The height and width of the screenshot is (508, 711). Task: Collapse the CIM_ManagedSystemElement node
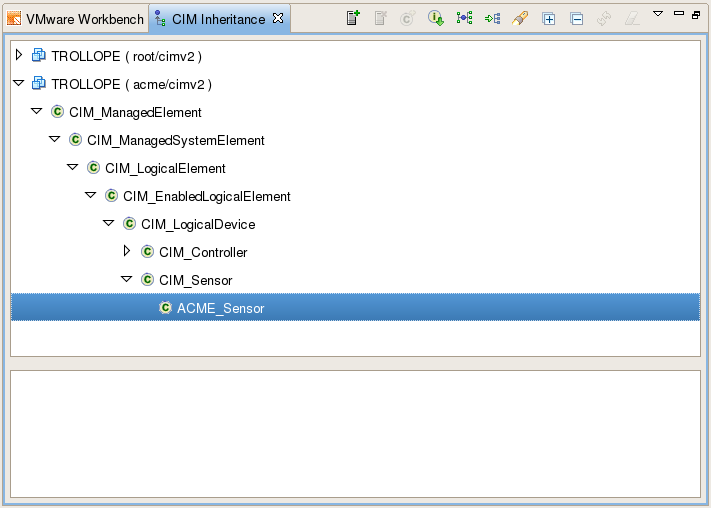coord(54,139)
